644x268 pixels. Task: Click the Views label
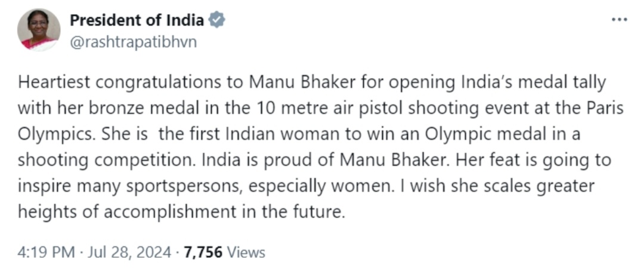click(246, 252)
